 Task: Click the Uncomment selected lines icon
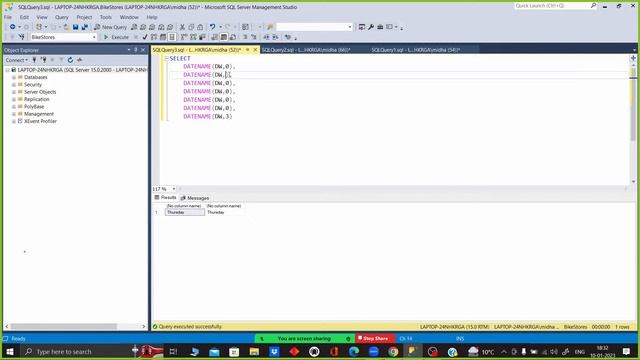[253, 37]
